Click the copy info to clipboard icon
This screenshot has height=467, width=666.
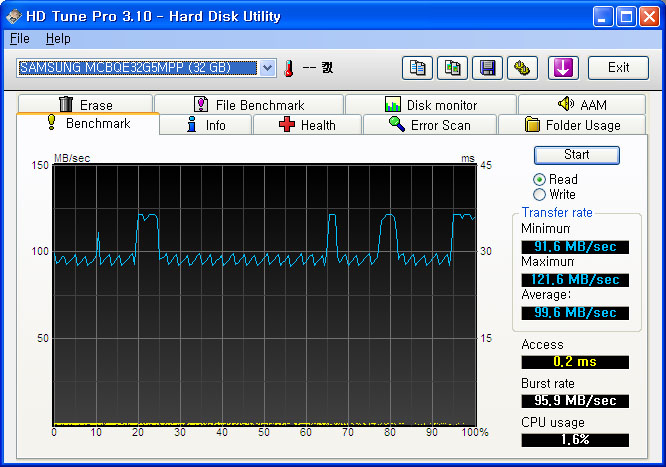pyautogui.click(x=417, y=67)
